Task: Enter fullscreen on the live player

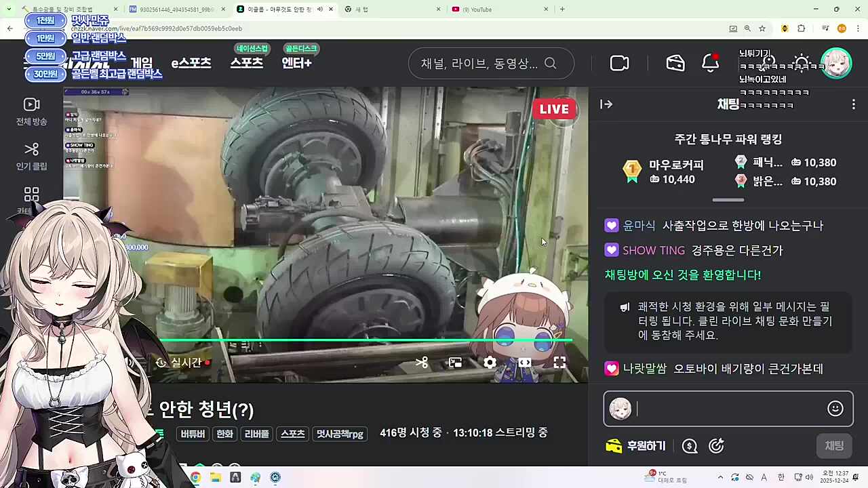Action: coord(559,363)
